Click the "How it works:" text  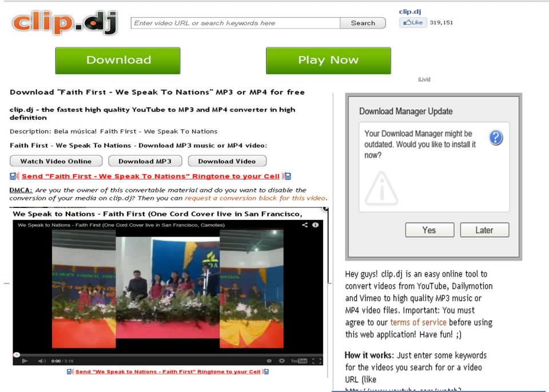pos(369,355)
